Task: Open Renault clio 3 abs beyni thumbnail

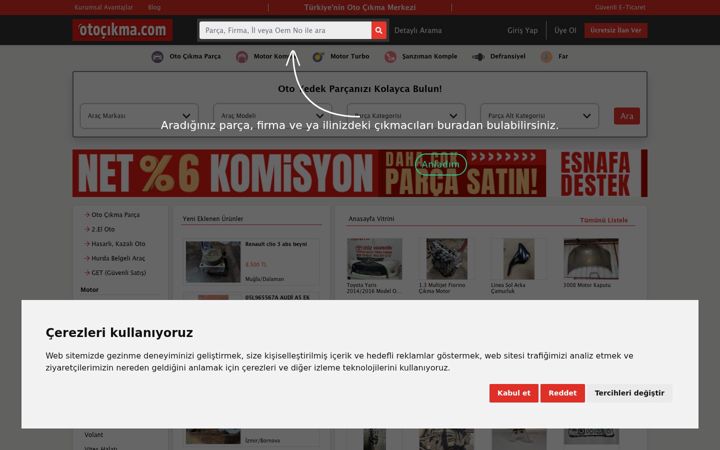Action: [x=213, y=262]
